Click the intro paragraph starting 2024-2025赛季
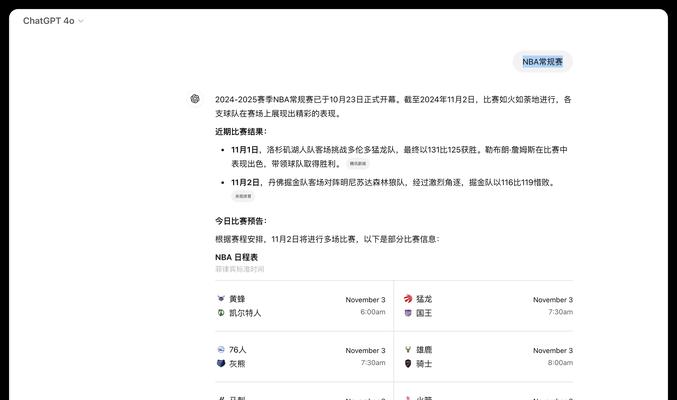Viewport: 677px width, 400px height. [x=393, y=106]
